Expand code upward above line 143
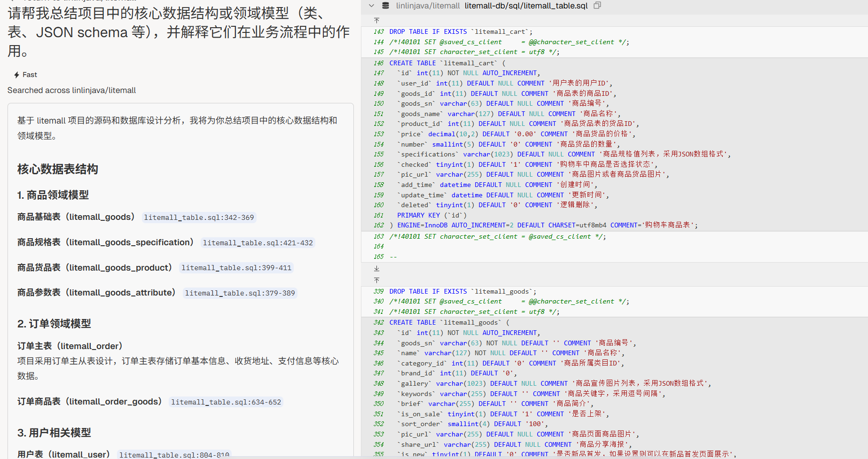 (x=376, y=21)
